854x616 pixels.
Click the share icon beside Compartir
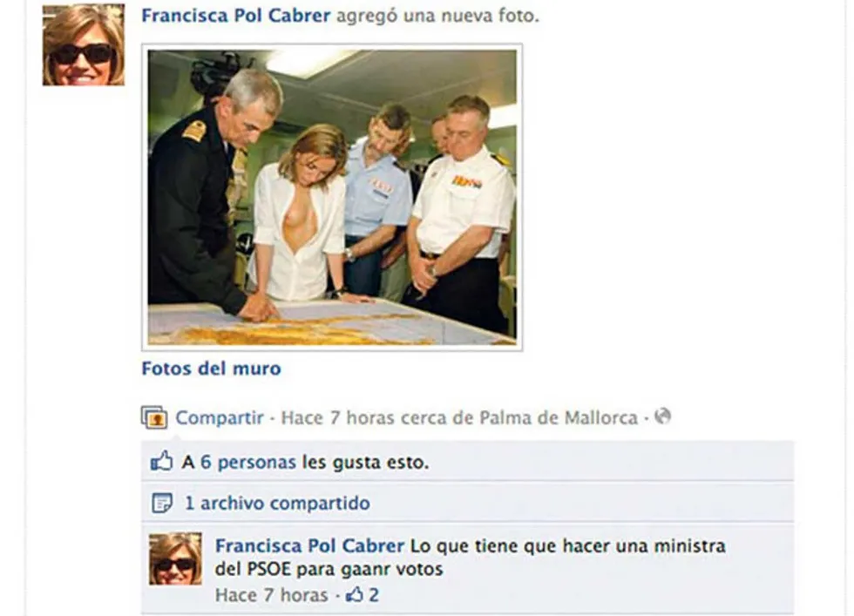coord(154,417)
